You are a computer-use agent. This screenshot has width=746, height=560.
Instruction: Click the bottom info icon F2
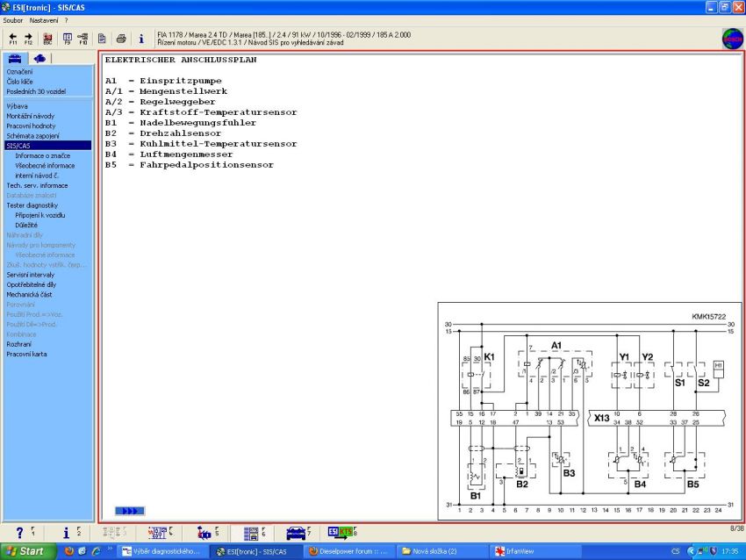pyautogui.click(x=66, y=533)
